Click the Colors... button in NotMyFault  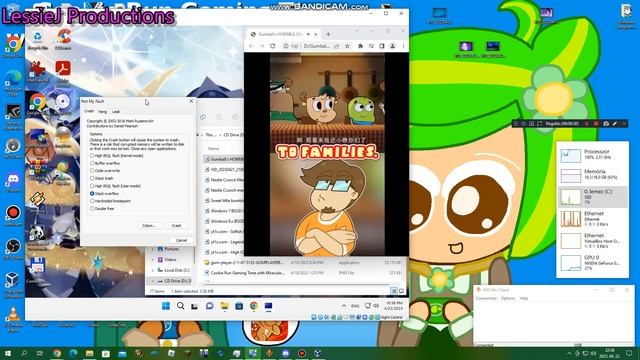tap(149, 225)
